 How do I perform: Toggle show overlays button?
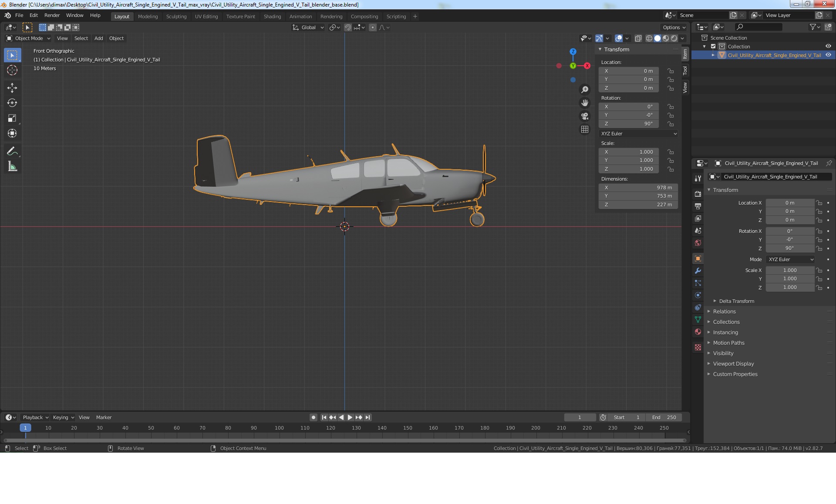click(x=619, y=38)
